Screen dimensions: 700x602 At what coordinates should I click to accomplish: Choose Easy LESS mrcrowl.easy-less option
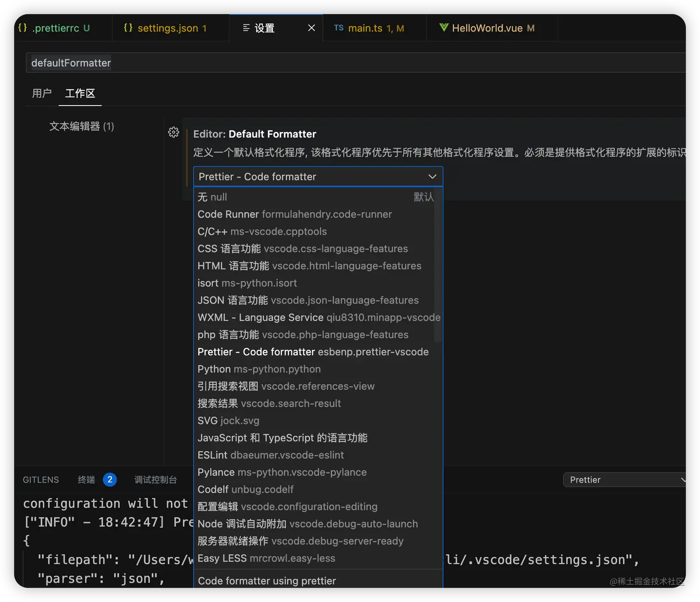tap(316, 558)
